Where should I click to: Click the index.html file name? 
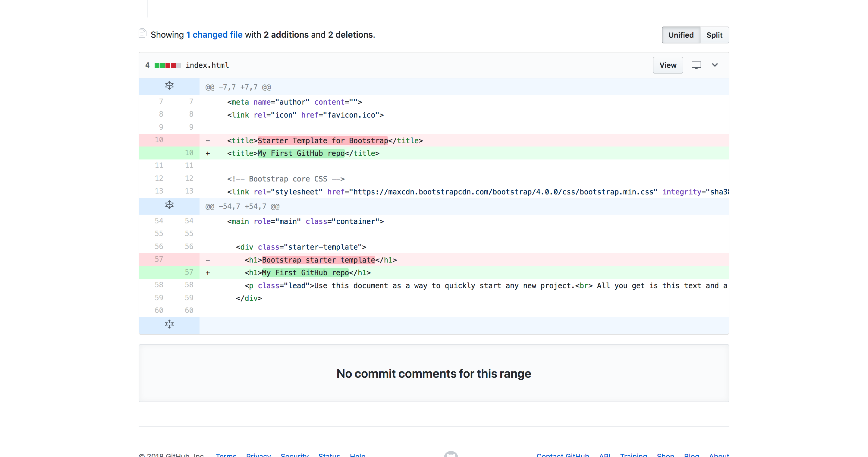[x=207, y=65]
